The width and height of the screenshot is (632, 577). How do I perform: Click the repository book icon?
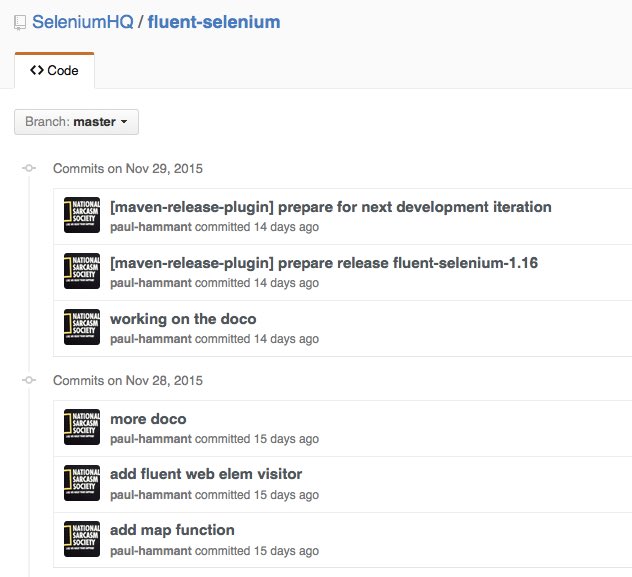pos(19,22)
